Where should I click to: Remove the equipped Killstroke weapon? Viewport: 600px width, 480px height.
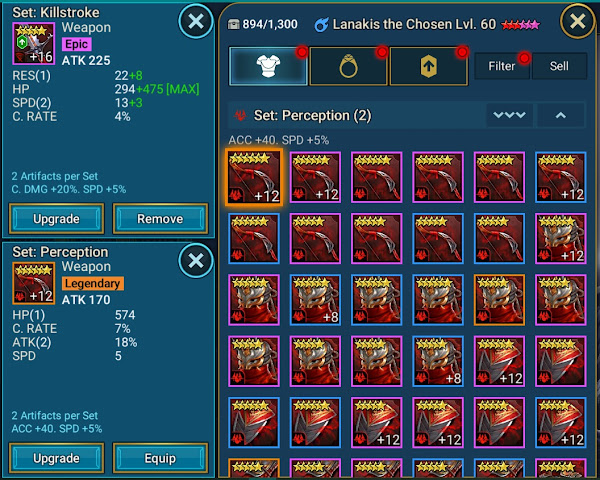coord(160,219)
